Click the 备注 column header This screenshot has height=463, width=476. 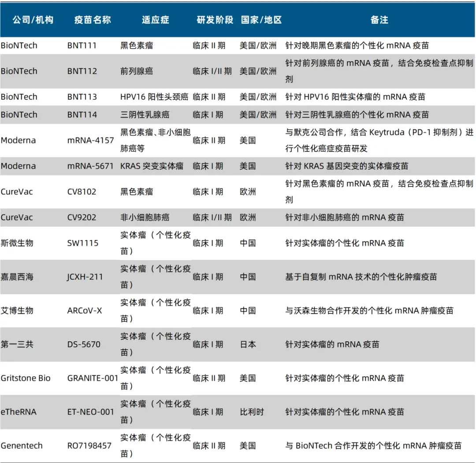click(x=379, y=20)
